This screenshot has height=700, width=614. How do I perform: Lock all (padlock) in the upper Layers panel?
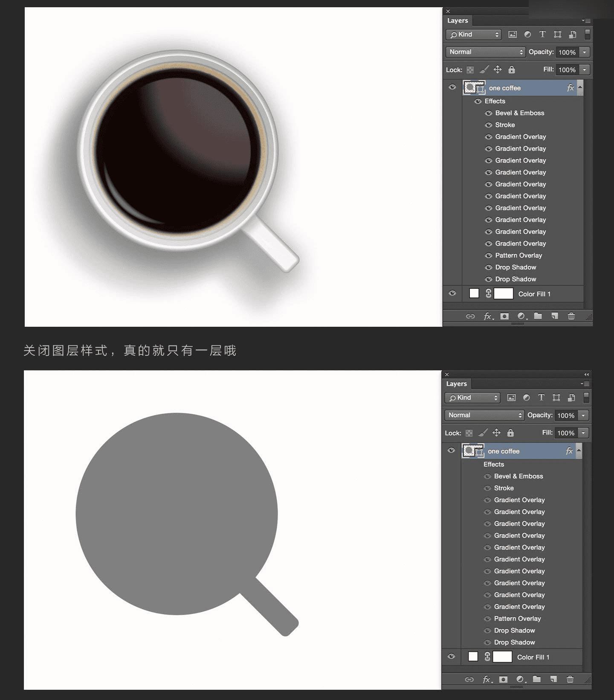(512, 69)
